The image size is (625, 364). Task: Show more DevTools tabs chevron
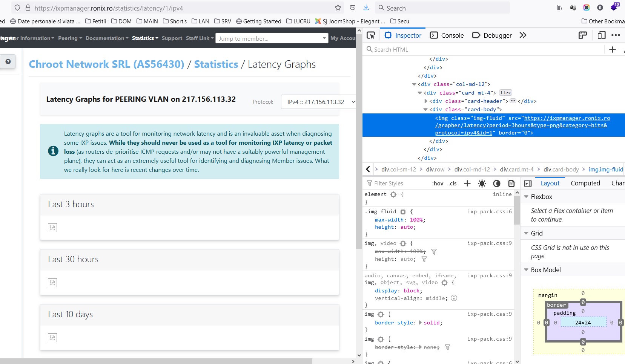[523, 35]
